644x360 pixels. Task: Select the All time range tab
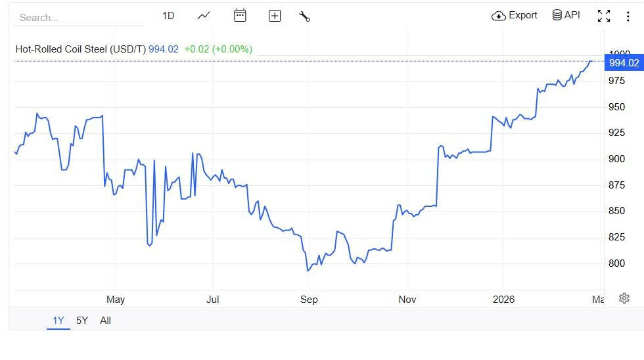[x=105, y=321]
